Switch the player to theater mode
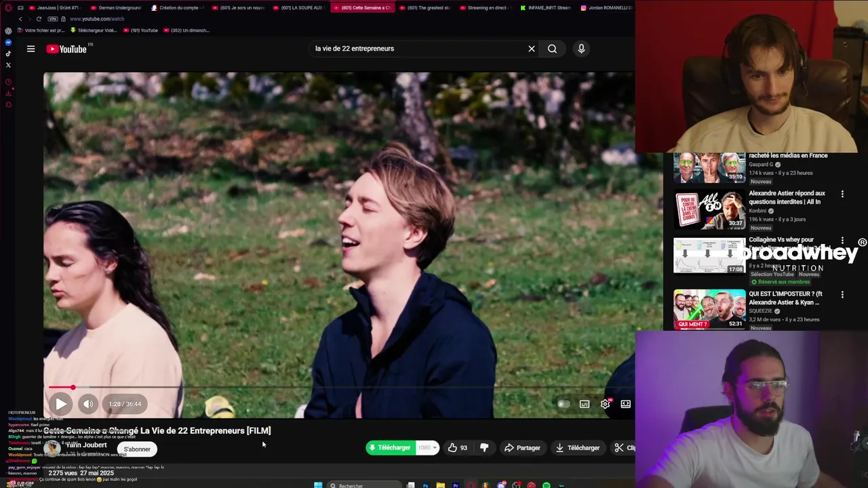Viewport: 868px width, 488px height. 626,404
